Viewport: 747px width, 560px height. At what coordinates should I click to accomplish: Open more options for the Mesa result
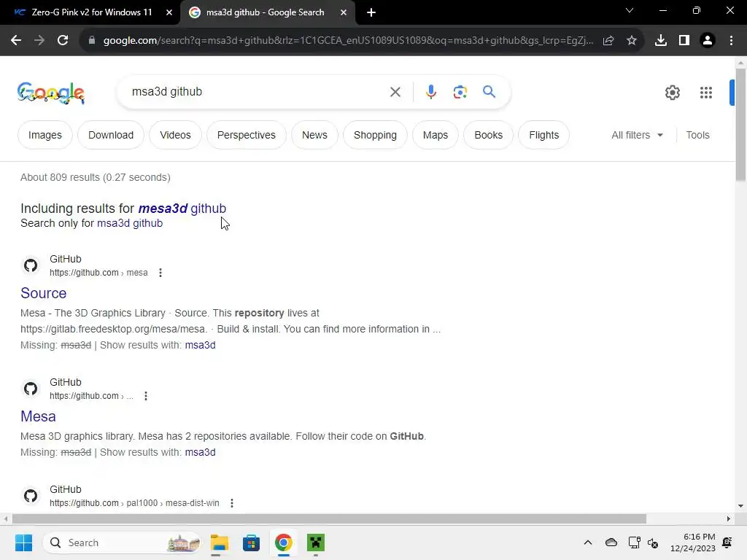pos(146,396)
